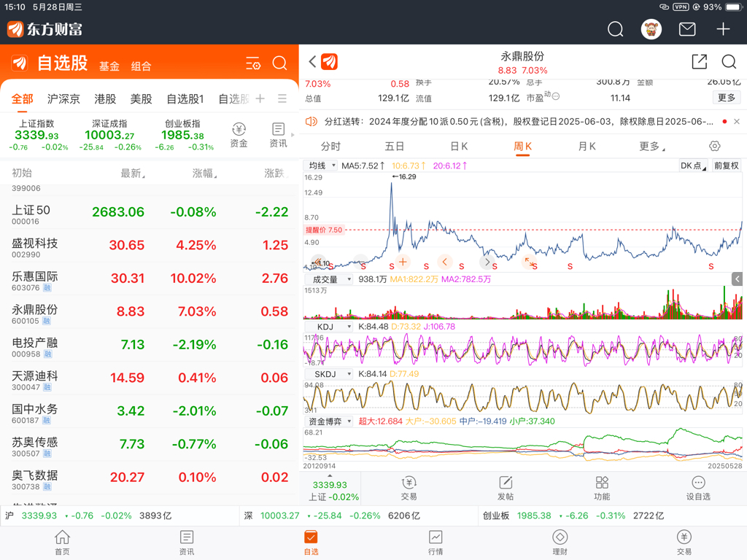Share the 永鼎股份 stock page
Viewport: 747px width, 560px height.
click(x=699, y=61)
